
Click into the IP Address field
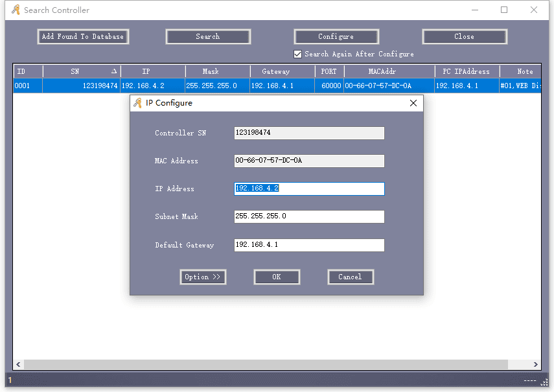(x=309, y=189)
